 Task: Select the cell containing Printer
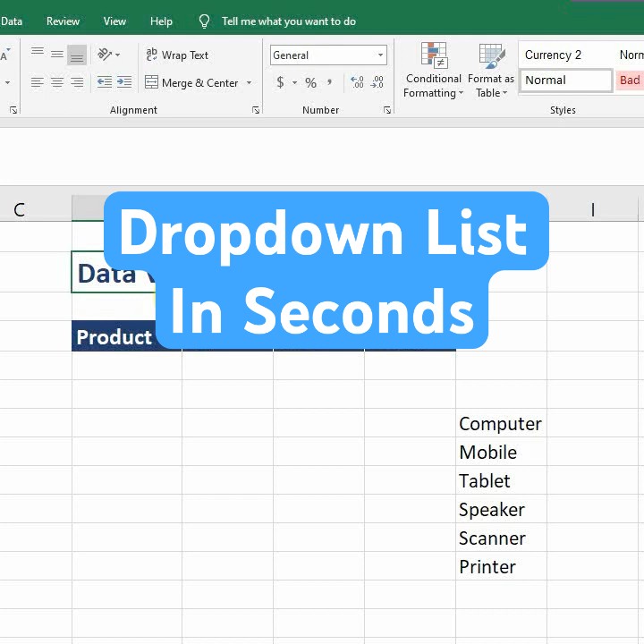(501, 566)
